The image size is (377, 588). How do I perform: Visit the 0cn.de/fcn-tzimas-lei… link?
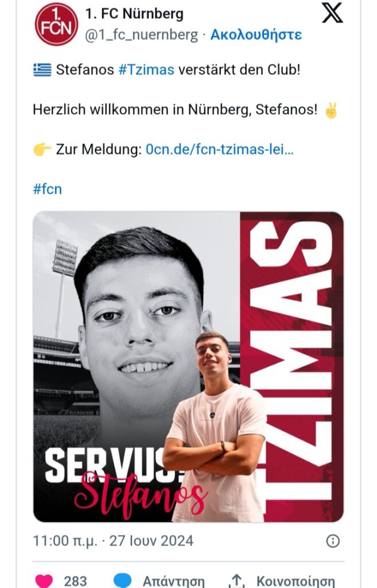[x=220, y=150]
